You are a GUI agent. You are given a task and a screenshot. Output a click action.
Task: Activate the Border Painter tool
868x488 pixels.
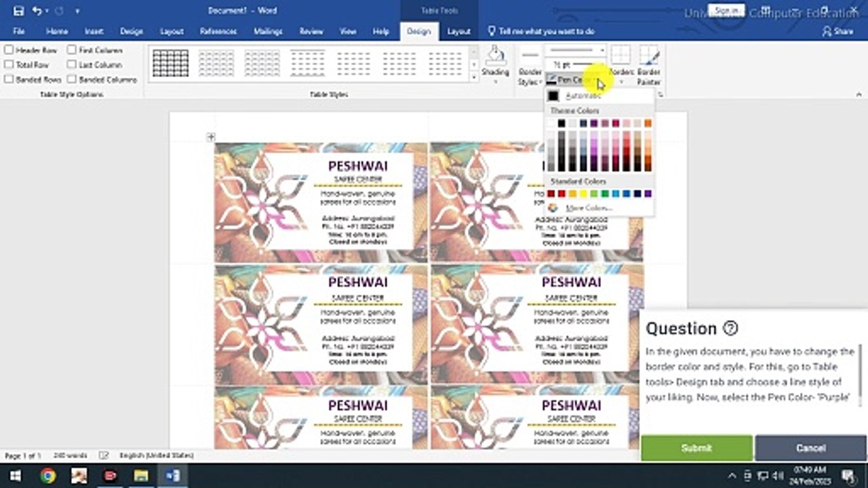click(x=649, y=65)
